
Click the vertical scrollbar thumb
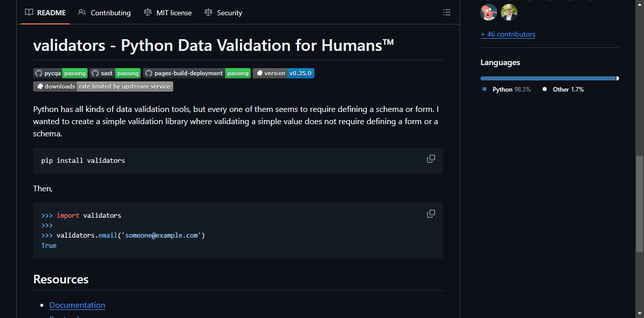point(640,204)
